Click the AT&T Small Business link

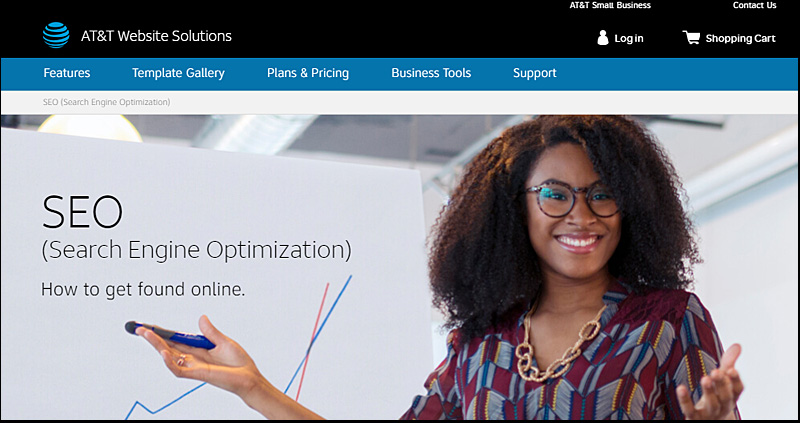(610, 5)
